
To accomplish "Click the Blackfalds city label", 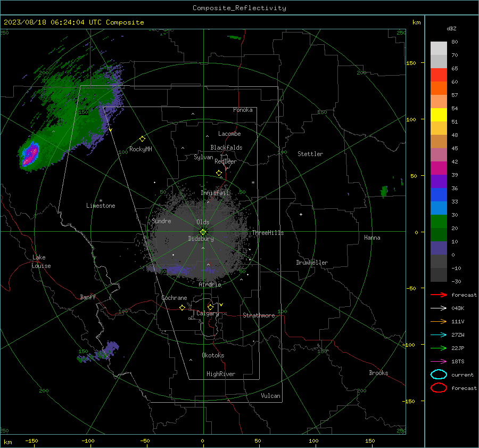I will [x=226, y=148].
